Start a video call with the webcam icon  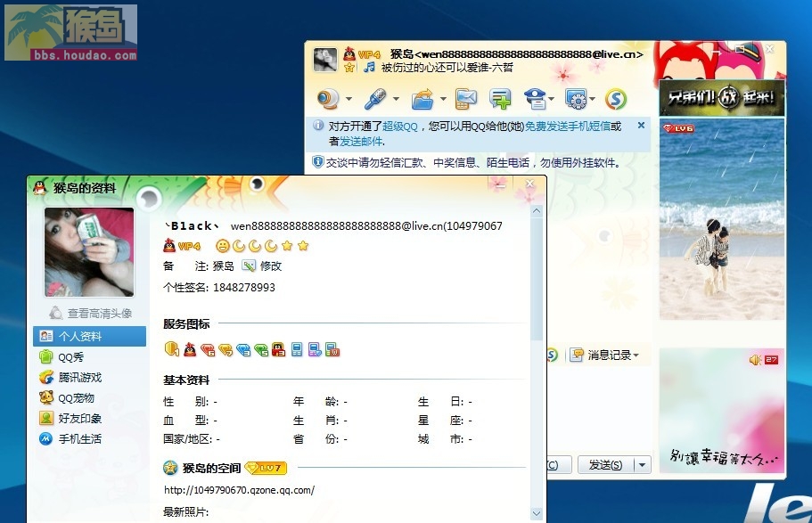pos(328,98)
